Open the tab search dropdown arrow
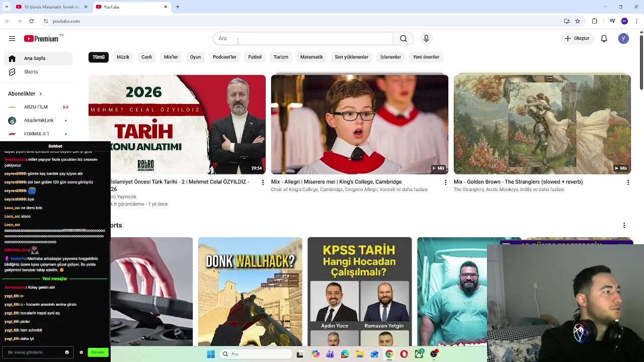This screenshot has height=362, width=644. [7, 7]
